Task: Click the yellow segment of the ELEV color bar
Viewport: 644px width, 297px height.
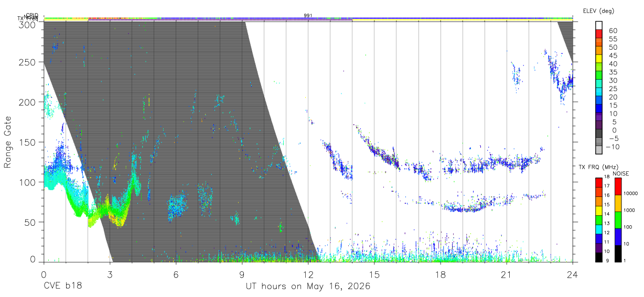Action: click(x=598, y=58)
